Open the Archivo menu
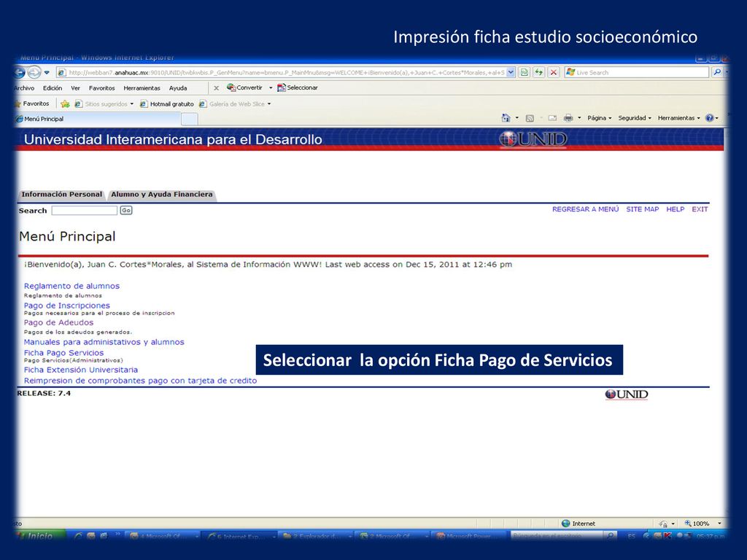 24,88
